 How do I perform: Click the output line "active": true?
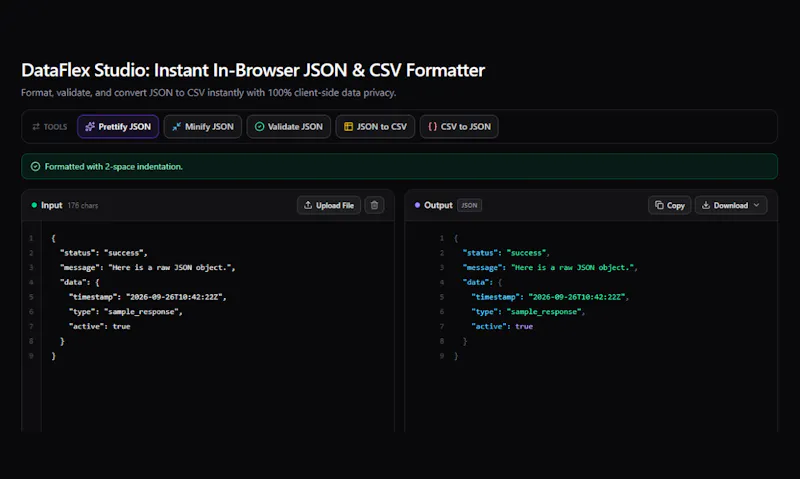502,326
